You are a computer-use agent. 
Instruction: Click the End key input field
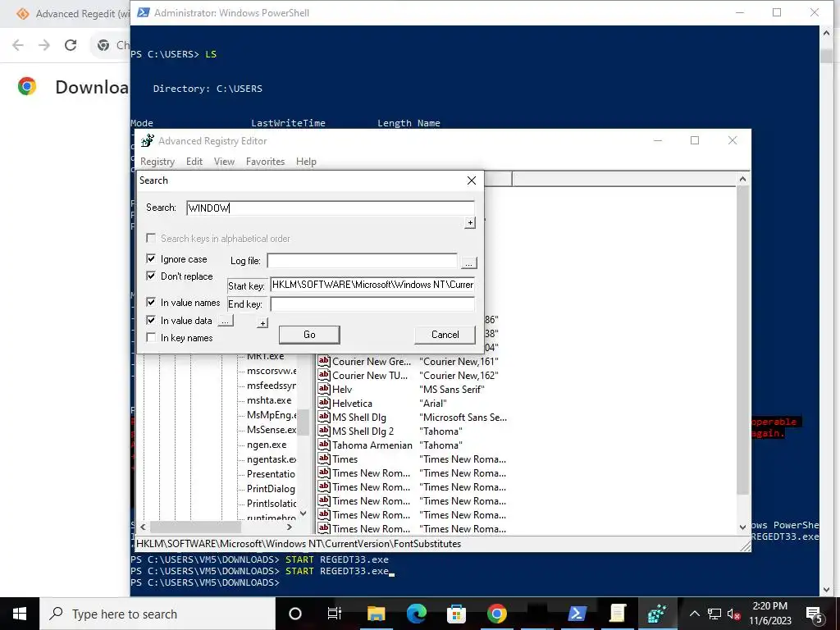tap(372, 304)
